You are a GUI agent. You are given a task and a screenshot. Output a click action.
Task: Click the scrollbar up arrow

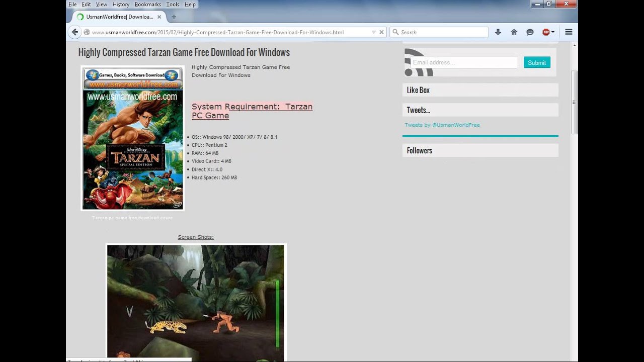click(574, 46)
